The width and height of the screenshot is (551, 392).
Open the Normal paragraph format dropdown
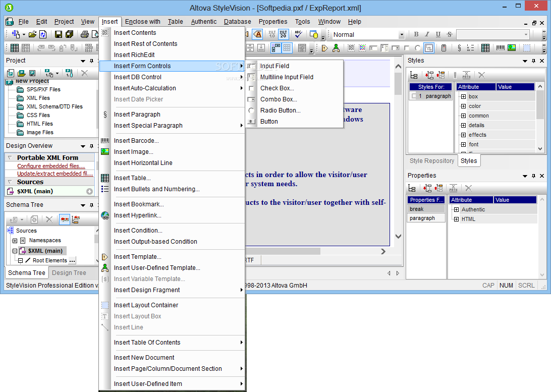[401, 34]
